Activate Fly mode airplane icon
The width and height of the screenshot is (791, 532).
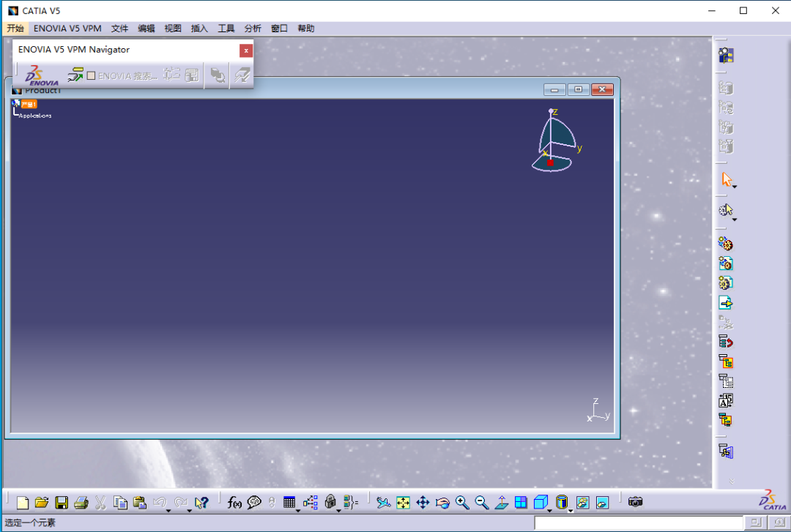tap(383, 502)
